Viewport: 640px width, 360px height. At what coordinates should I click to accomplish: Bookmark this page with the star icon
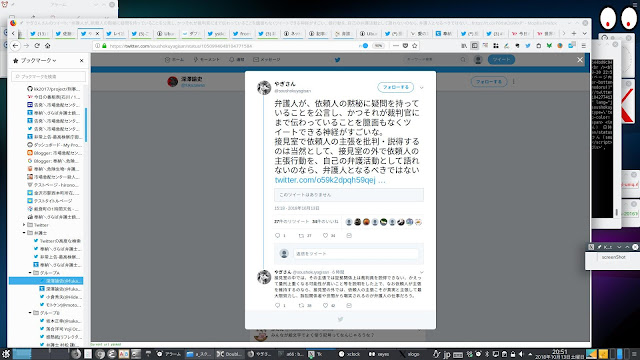coord(415,46)
